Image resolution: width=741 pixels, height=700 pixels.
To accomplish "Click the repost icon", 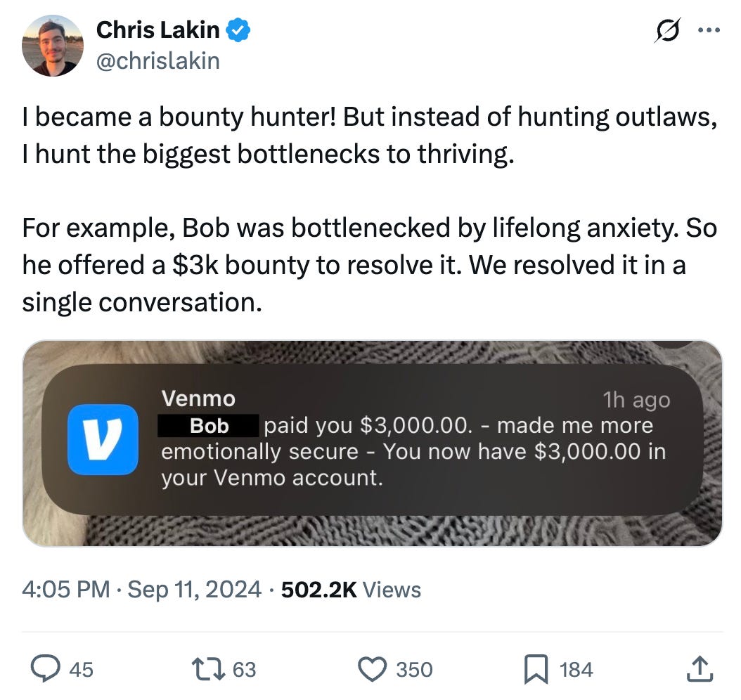I will (208, 669).
